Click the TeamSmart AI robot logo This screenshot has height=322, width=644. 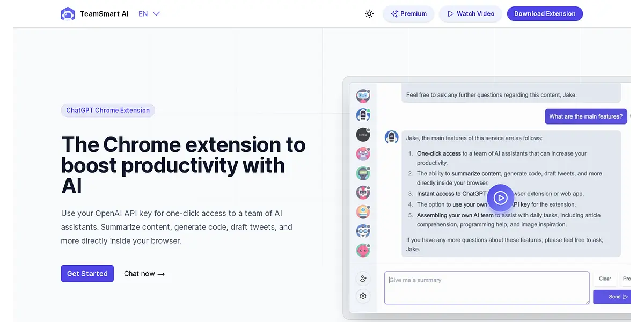click(68, 14)
